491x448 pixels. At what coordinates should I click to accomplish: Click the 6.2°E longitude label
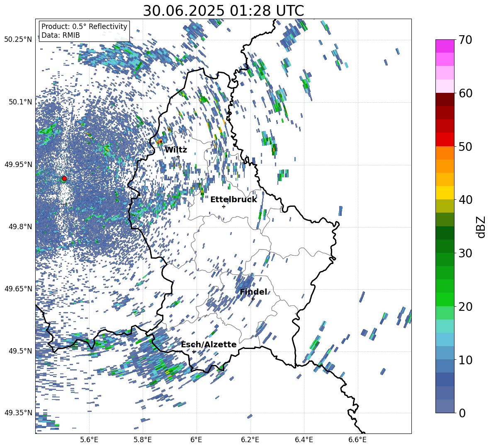pos(250,440)
